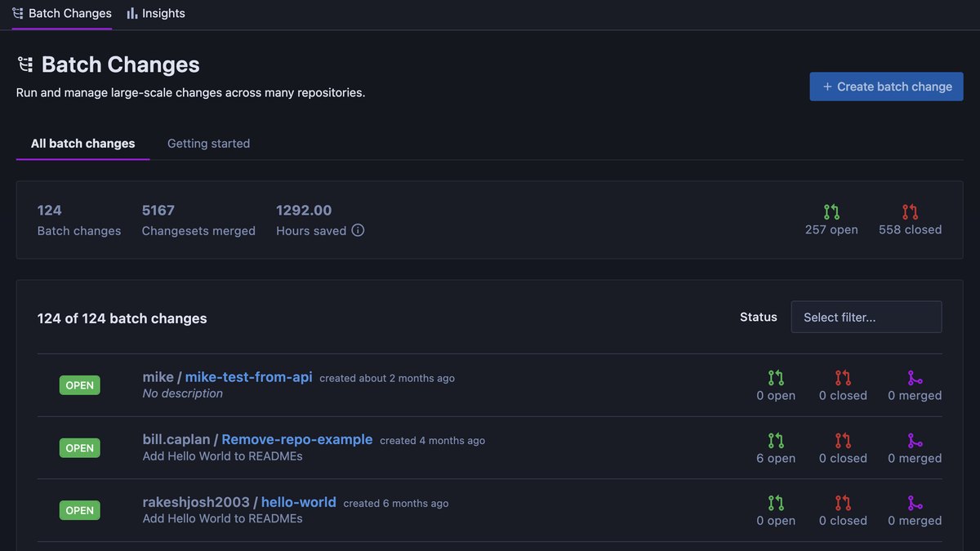
Task: Click the green open changesets icon above 257 open
Action: coord(831,212)
